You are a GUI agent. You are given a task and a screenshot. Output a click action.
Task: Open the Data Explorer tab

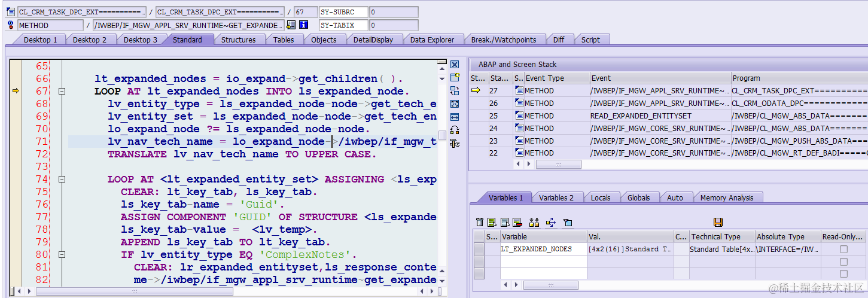click(x=432, y=39)
